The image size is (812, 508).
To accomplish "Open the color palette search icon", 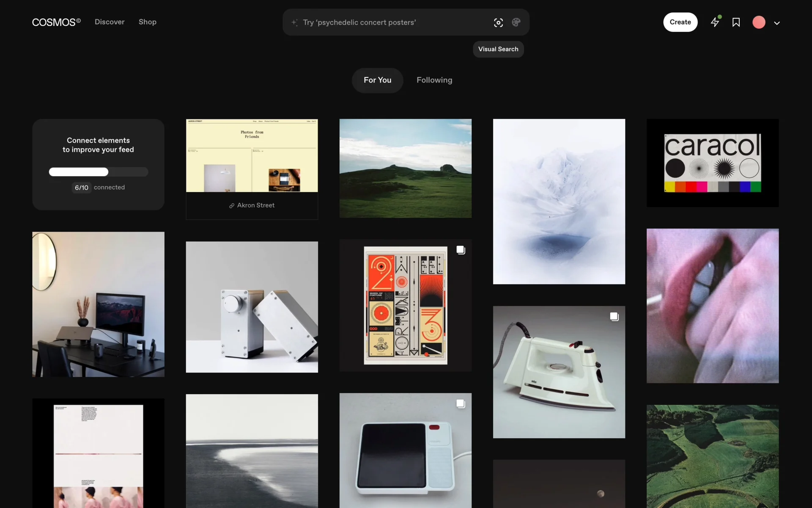I will point(516,22).
